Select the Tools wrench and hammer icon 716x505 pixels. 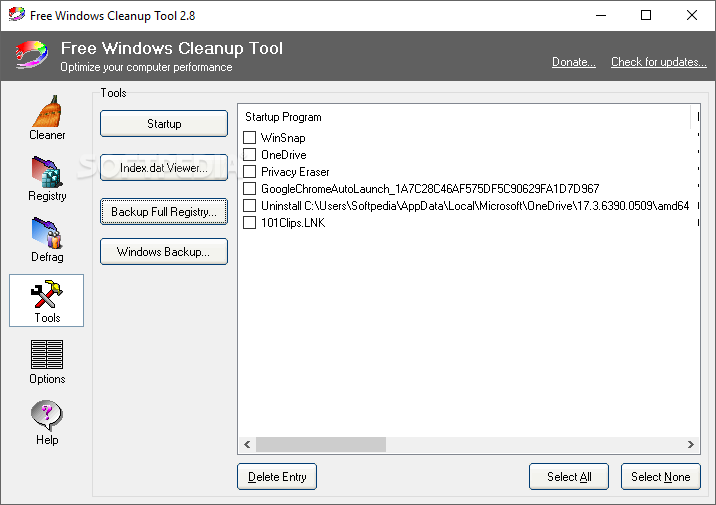pos(47,295)
